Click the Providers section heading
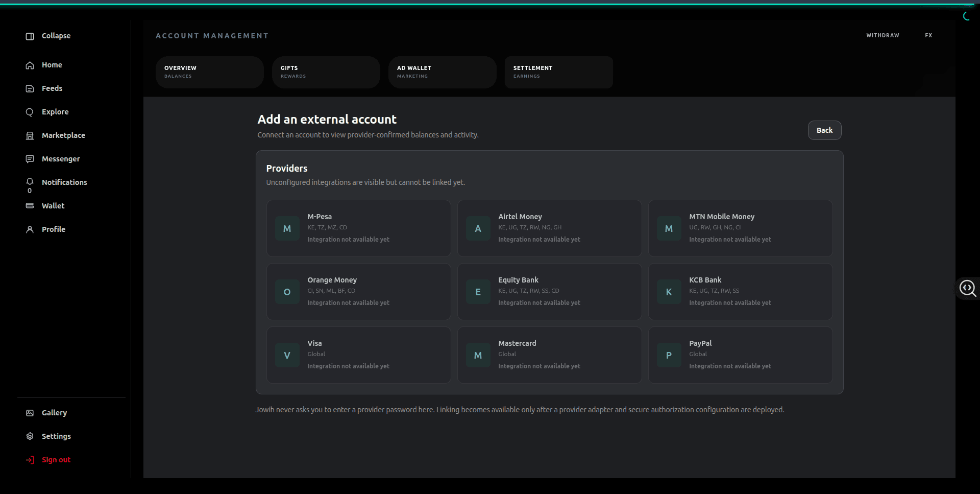This screenshot has height=494, width=980. click(x=287, y=169)
